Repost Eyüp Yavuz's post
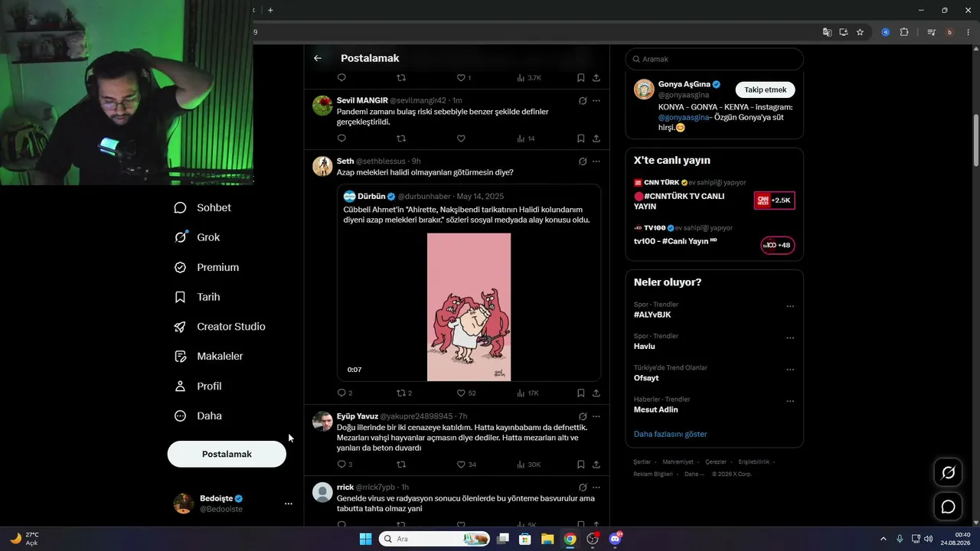The image size is (980, 551). pos(401,465)
